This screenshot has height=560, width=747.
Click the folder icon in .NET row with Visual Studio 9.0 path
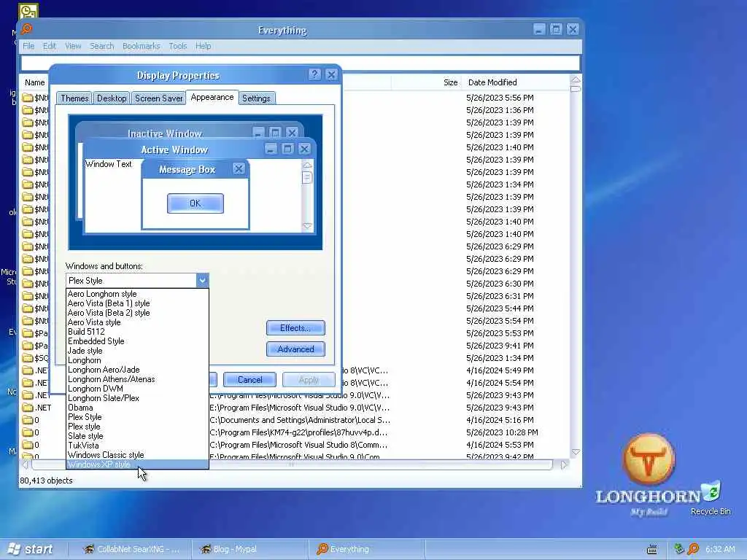(28, 408)
